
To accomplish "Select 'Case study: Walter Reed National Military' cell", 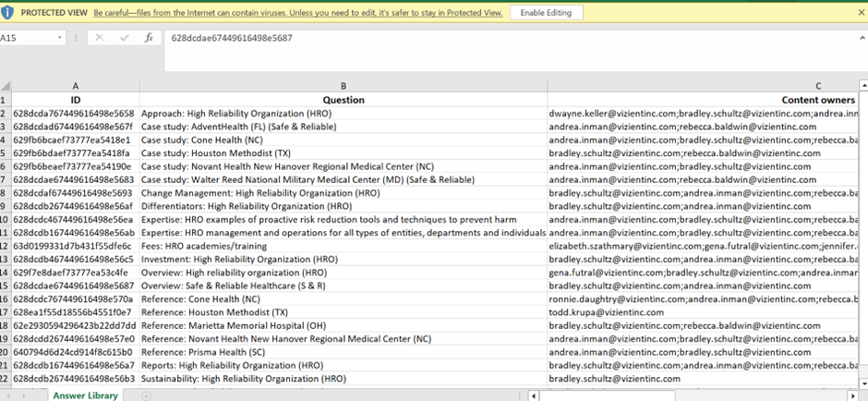I will point(344,179).
